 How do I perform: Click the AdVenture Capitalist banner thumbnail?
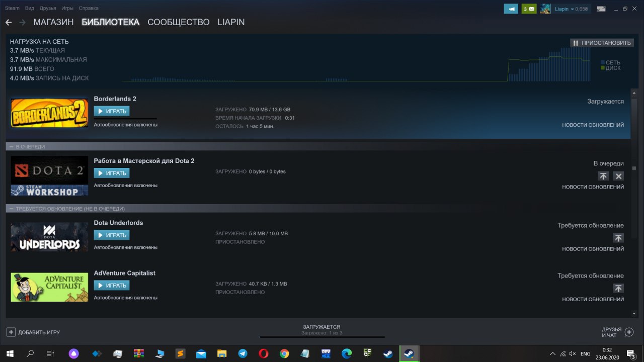pos(49,287)
